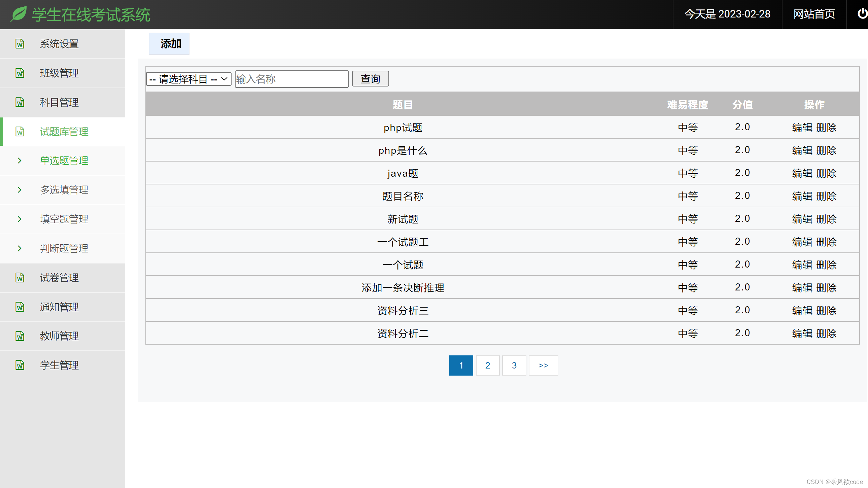Viewport: 868px width, 488px height.
Task: Click the green leaf logo icon
Action: [19, 14]
